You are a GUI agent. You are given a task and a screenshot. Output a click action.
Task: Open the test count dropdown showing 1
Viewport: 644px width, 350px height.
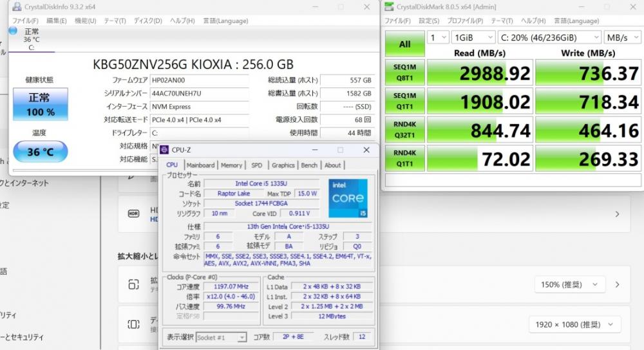pyautogui.click(x=438, y=37)
